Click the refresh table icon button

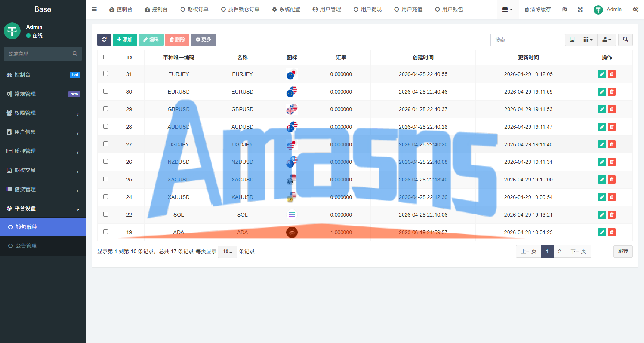click(x=104, y=40)
